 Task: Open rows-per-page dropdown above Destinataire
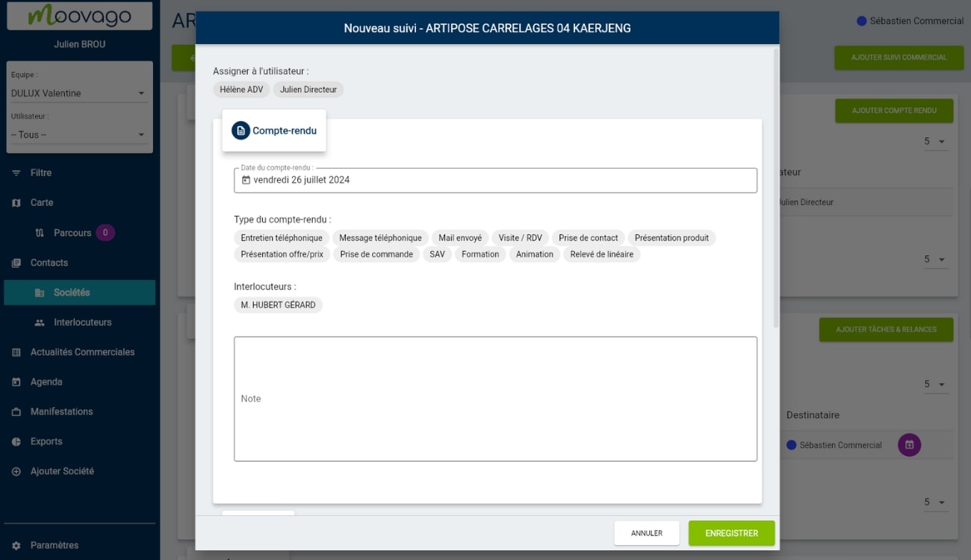936,385
